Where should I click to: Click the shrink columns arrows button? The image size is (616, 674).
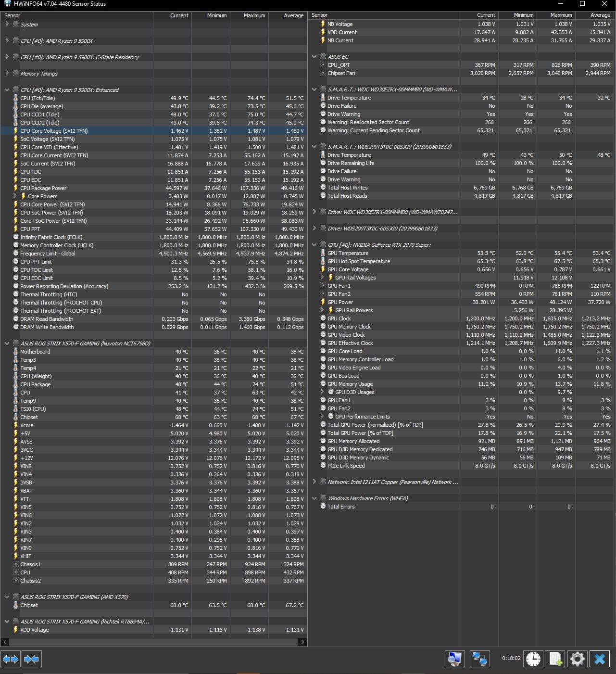coord(31,659)
